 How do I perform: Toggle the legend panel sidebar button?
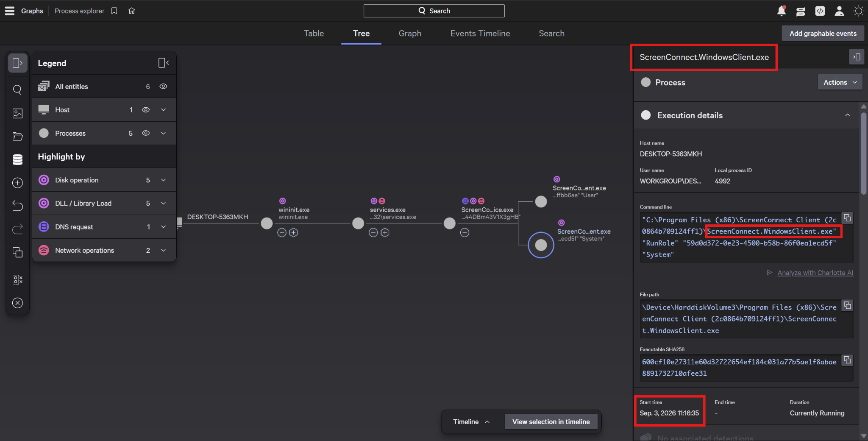[17, 63]
